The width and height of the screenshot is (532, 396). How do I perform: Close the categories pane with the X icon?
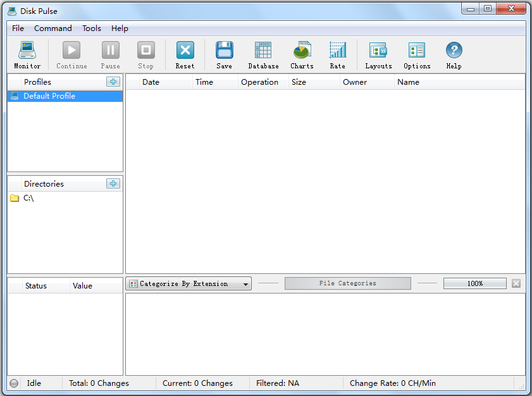point(516,283)
